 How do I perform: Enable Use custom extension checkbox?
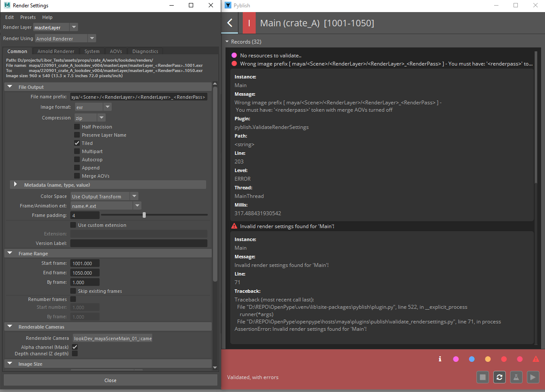pyautogui.click(x=73, y=225)
